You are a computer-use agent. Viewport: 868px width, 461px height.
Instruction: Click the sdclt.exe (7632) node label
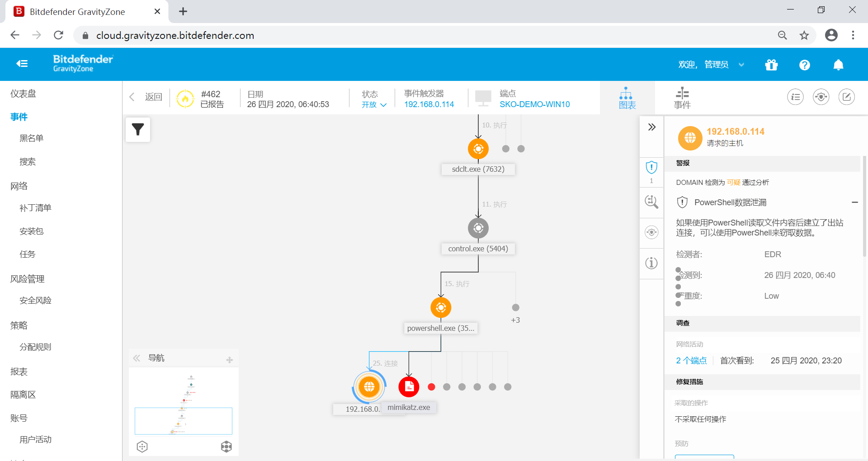tap(478, 169)
